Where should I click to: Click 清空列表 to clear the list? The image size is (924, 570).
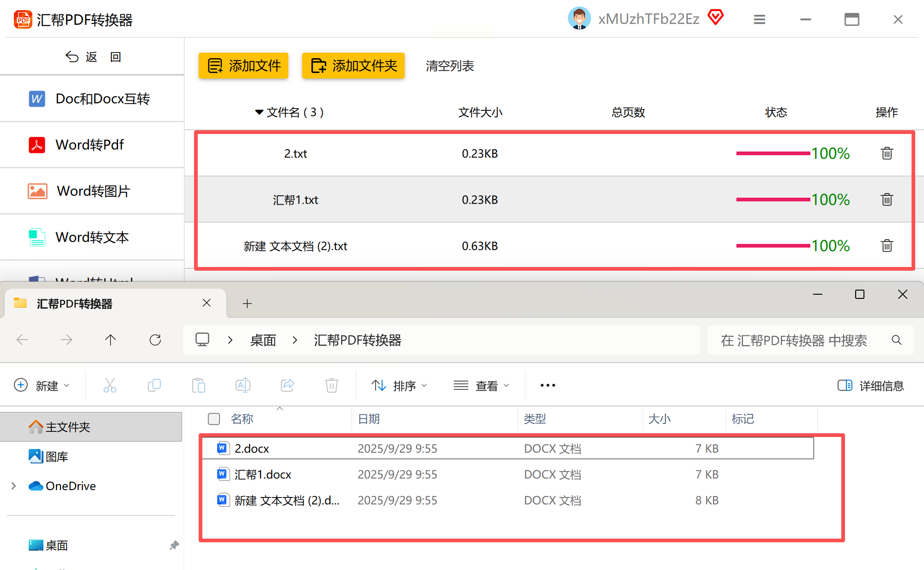[450, 66]
